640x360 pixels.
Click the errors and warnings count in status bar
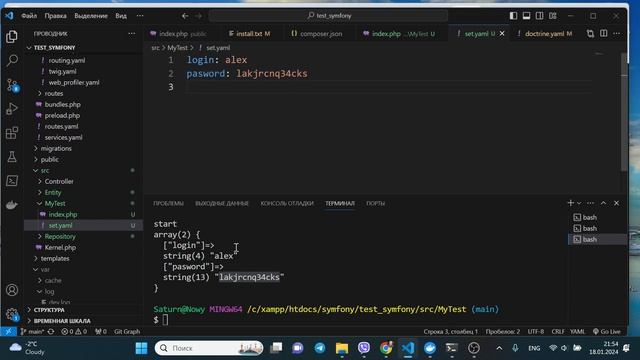pyautogui.click(x=74, y=331)
